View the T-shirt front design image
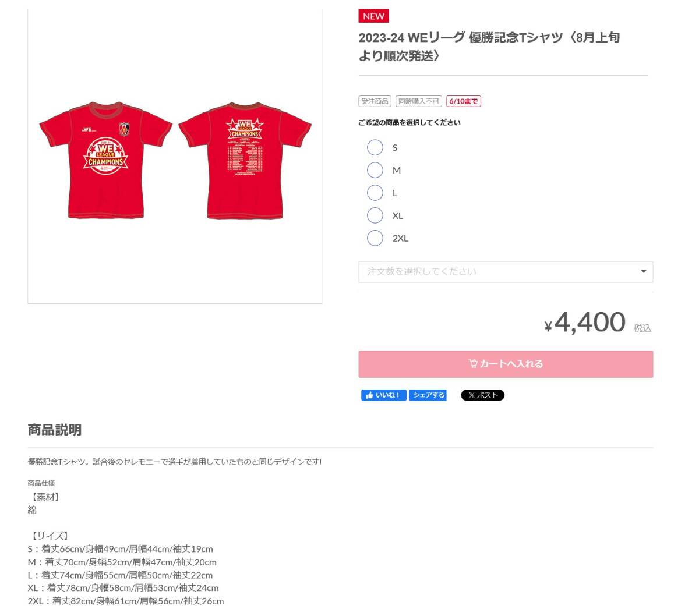This screenshot has width=699, height=616. [x=106, y=160]
